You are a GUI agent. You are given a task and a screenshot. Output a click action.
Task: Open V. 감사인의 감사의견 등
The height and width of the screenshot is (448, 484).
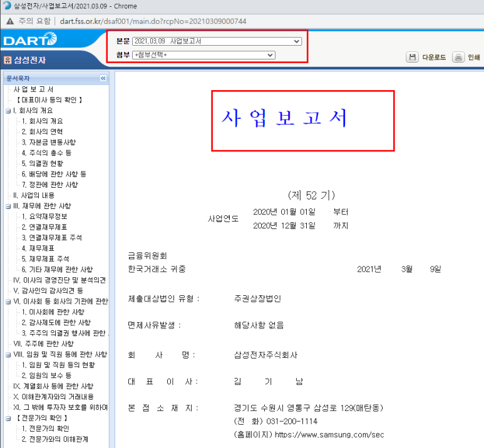coord(48,290)
